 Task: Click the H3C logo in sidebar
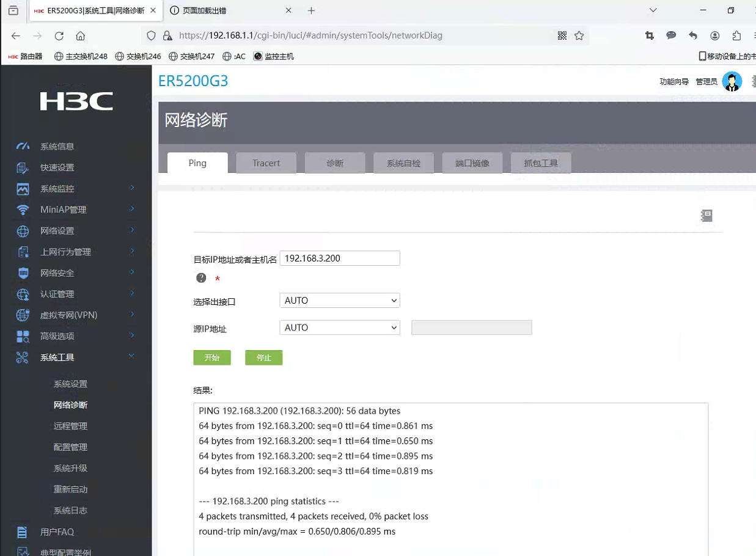(76, 101)
